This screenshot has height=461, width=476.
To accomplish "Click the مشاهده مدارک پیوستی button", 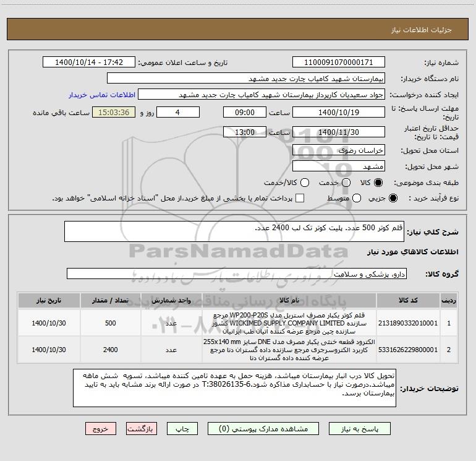I will 263,429.
